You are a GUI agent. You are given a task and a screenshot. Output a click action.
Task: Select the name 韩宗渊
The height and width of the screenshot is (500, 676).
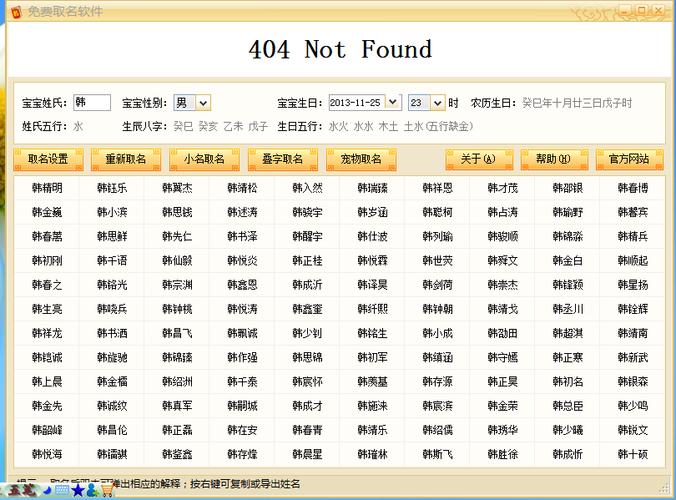[177, 284]
